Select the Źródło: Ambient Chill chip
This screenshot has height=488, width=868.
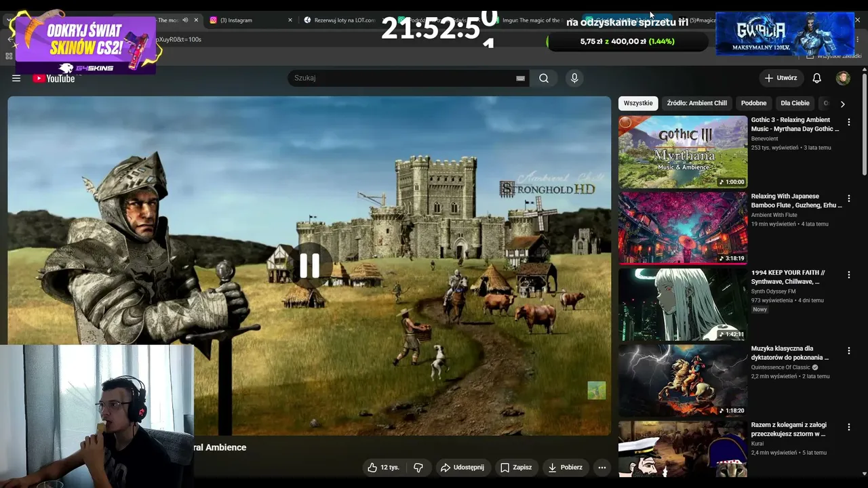coord(696,103)
